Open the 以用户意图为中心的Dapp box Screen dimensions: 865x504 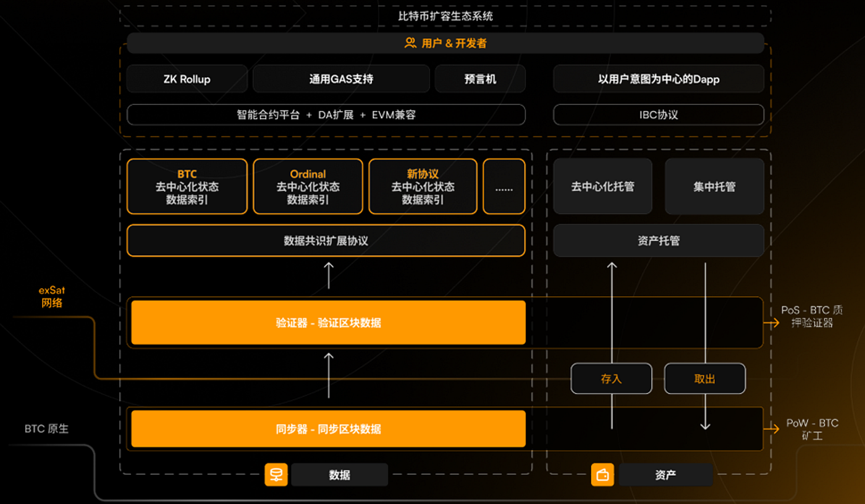pos(659,79)
